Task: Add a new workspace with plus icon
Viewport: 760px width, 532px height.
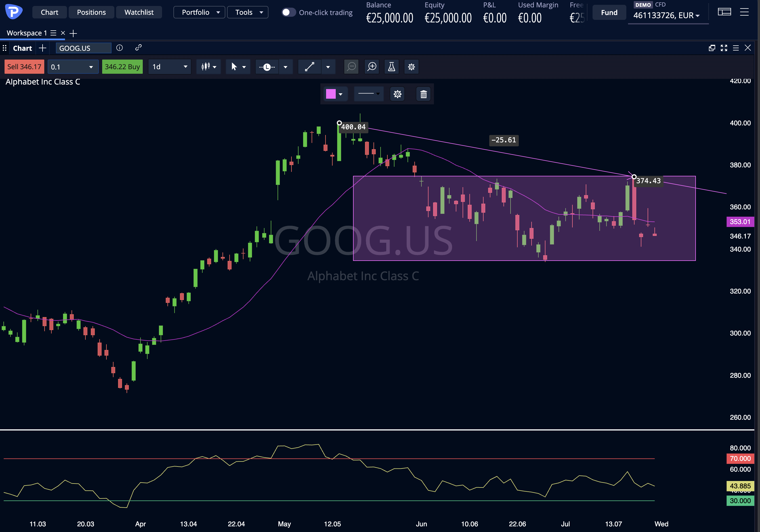Action: [x=73, y=33]
